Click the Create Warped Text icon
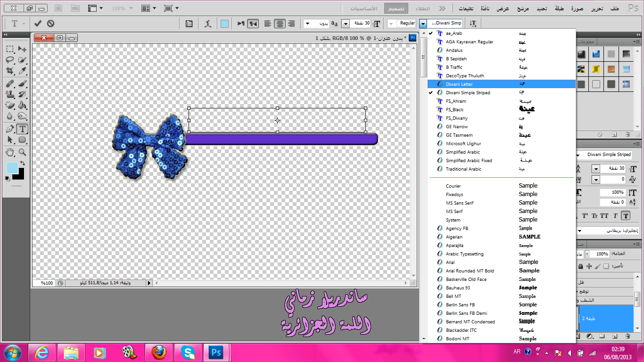Screen dimensions: 644x362 [208, 24]
